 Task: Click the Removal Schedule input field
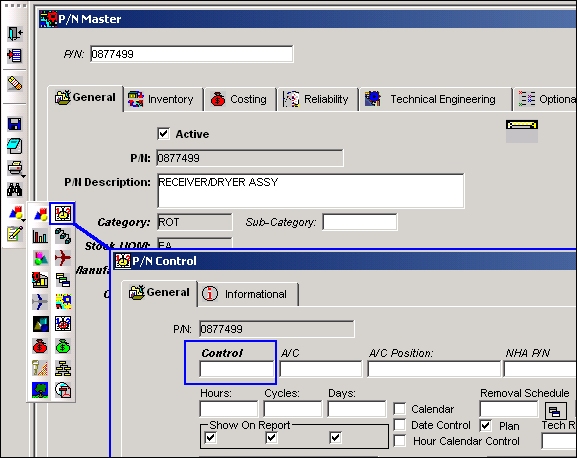click(x=509, y=409)
